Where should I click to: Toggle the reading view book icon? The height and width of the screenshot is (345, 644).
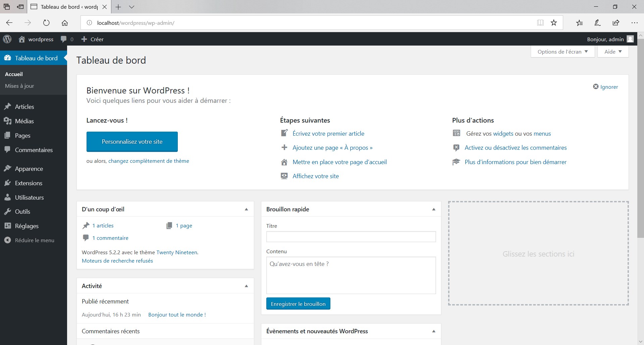[540, 23]
